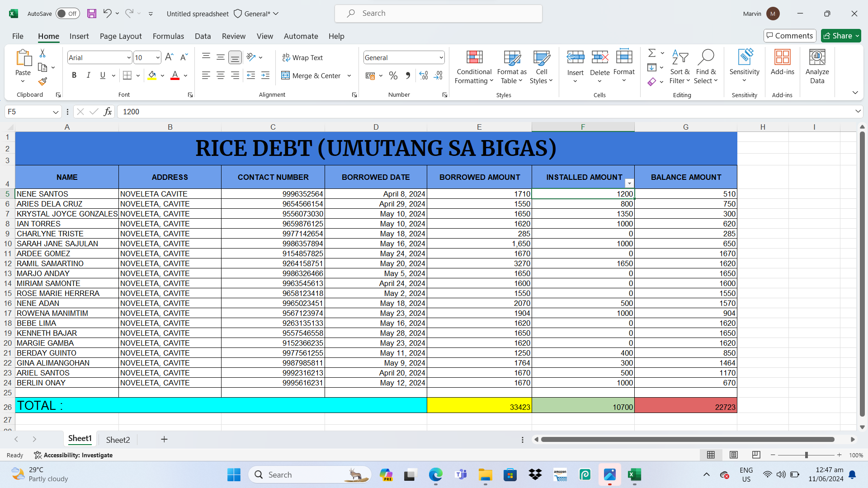
Task: Open the Font name dropdown
Action: pyautogui.click(x=129, y=57)
